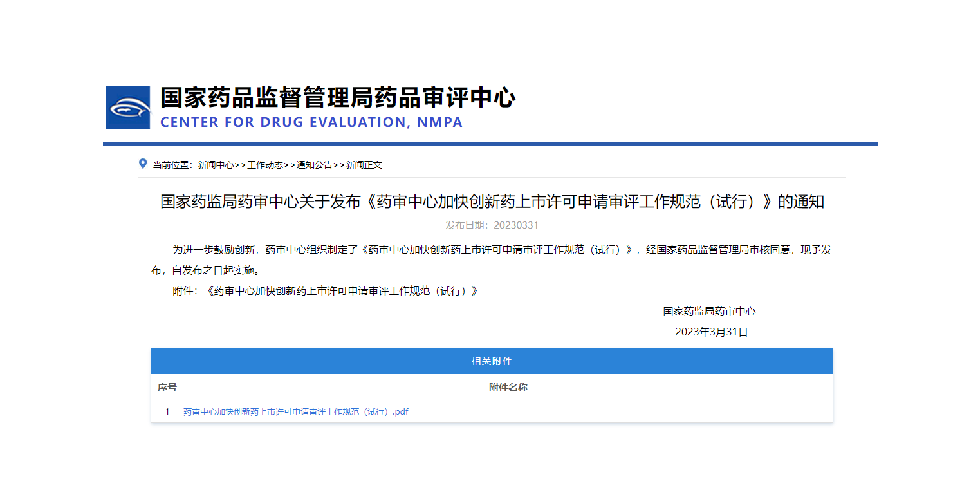Click the article headline about 的通知
Screen dimensions: 980x499
[492, 202]
